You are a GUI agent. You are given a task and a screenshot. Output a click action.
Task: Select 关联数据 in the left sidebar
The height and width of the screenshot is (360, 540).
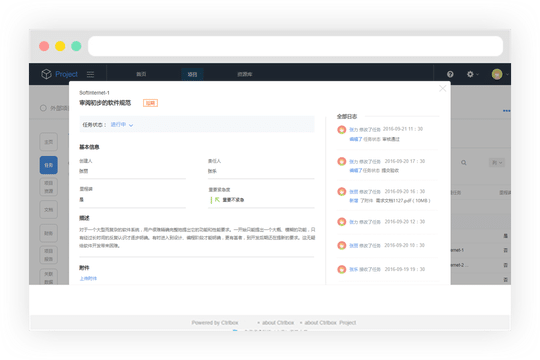[49, 277]
